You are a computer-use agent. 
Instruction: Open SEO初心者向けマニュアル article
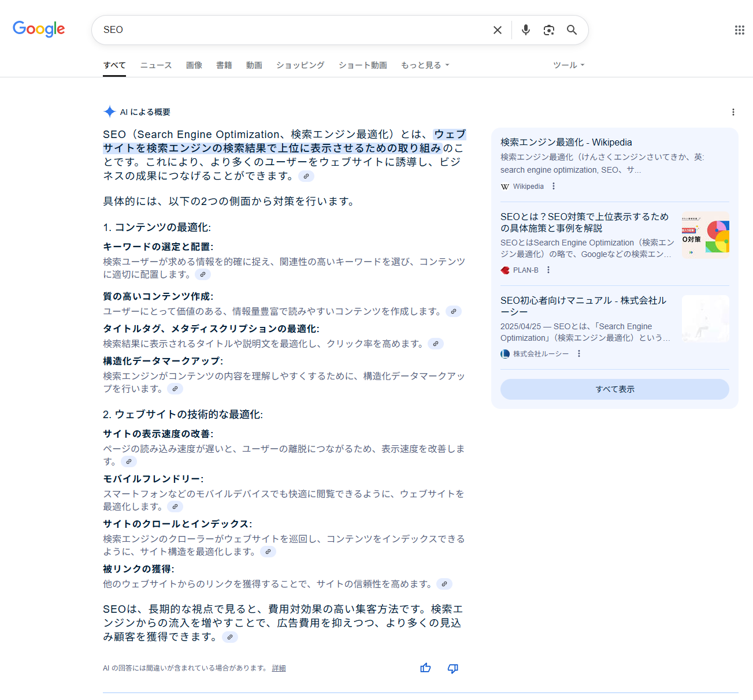[584, 306]
